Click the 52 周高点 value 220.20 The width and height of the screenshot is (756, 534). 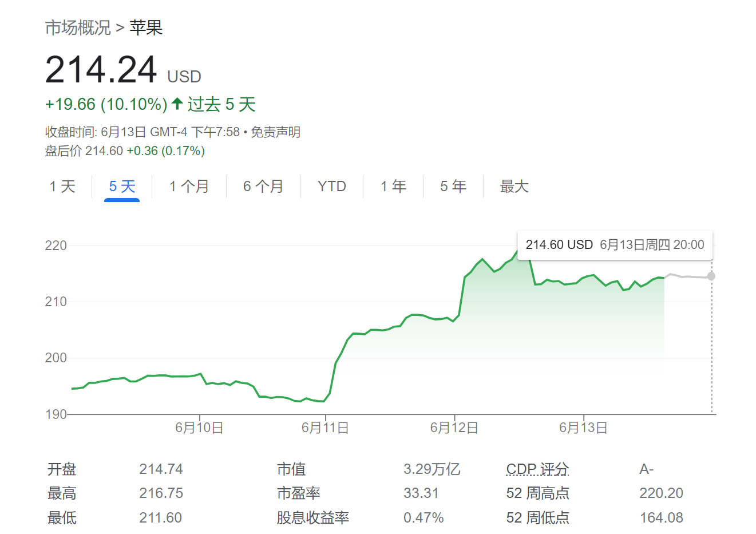tap(661, 493)
